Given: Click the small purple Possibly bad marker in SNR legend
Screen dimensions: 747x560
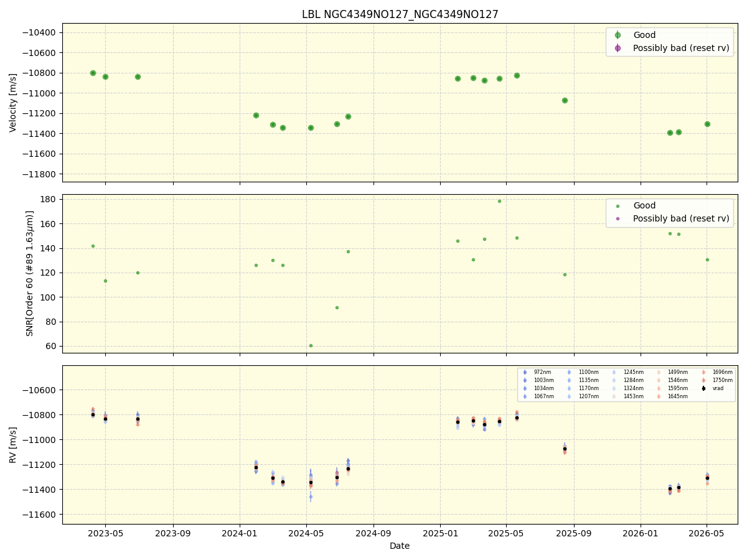Looking at the screenshot, I should click(618, 219).
